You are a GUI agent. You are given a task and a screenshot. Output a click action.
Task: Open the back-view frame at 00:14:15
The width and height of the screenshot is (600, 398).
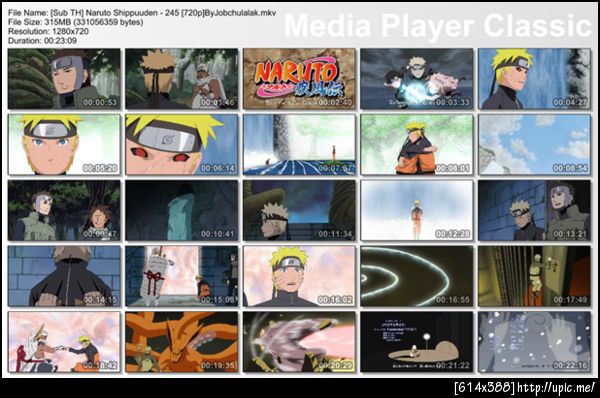pos(64,276)
